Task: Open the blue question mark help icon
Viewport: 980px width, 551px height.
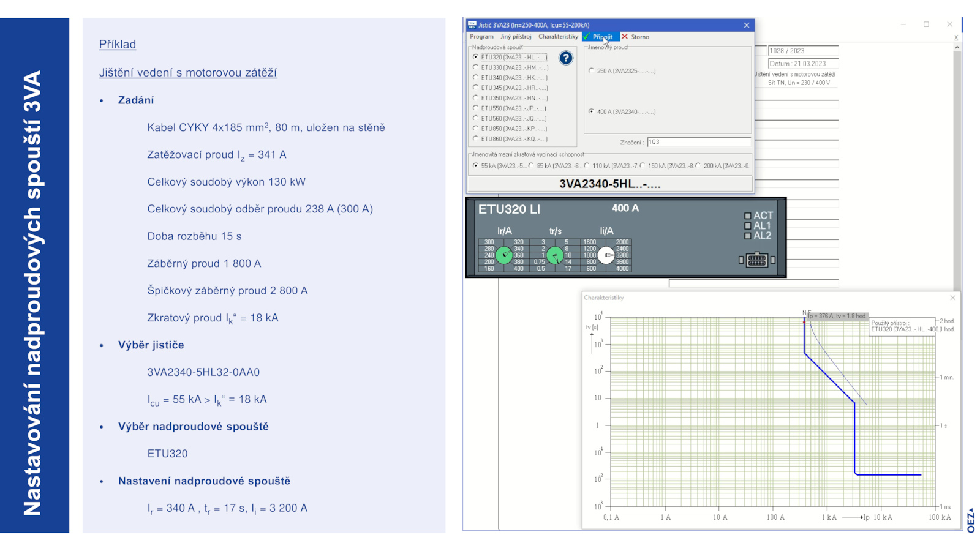Action: pyautogui.click(x=566, y=58)
